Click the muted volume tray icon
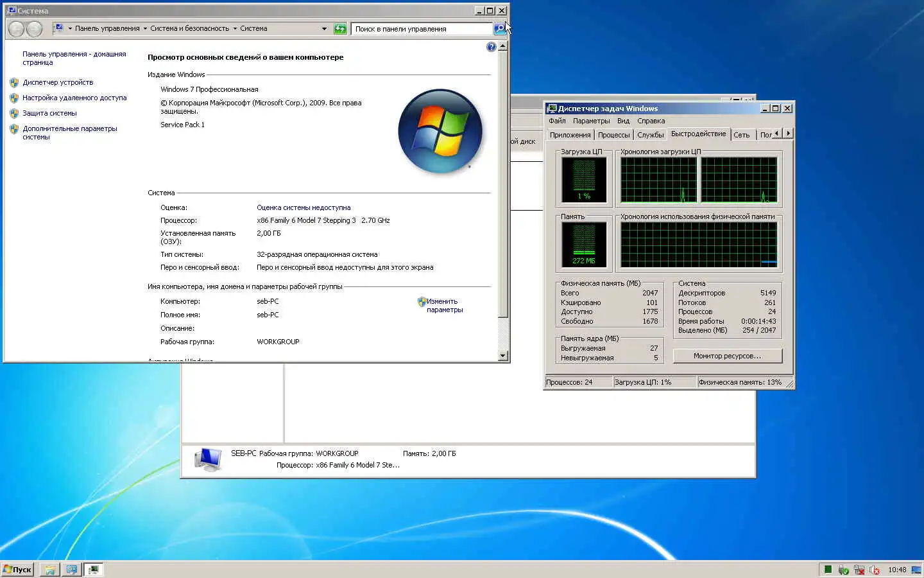The image size is (924, 578). [875, 570]
